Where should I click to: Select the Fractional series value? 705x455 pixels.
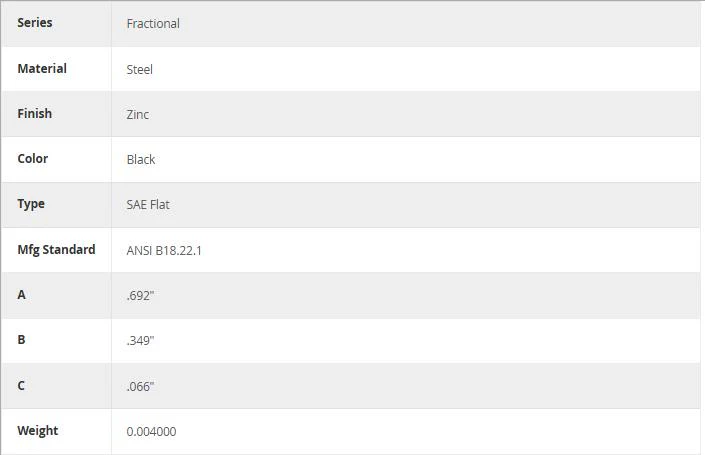[x=153, y=23]
